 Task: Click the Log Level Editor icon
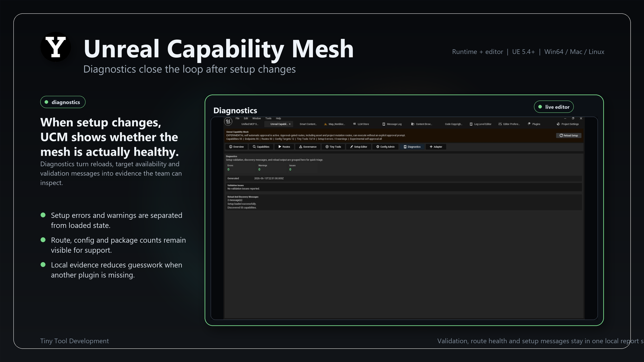coord(471,124)
